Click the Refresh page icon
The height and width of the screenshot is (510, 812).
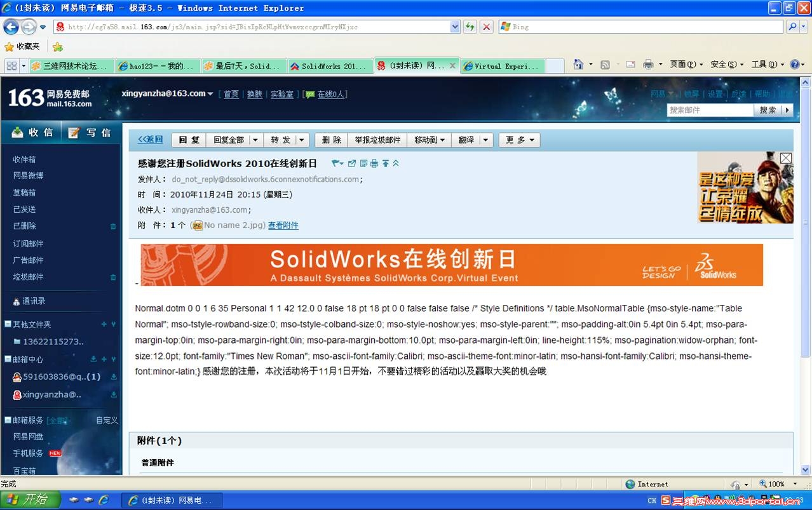tap(470, 27)
